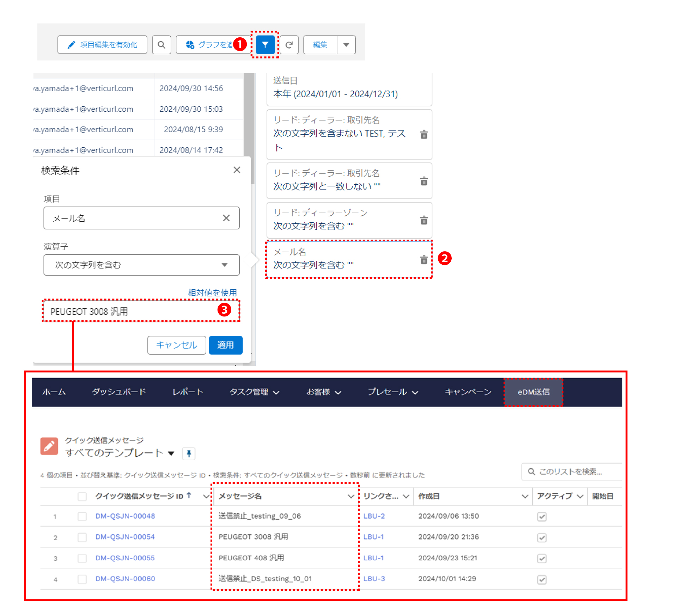Click the search magnifier toolbar button
The height and width of the screenshot is (616, 677).
tap(161, 45)
